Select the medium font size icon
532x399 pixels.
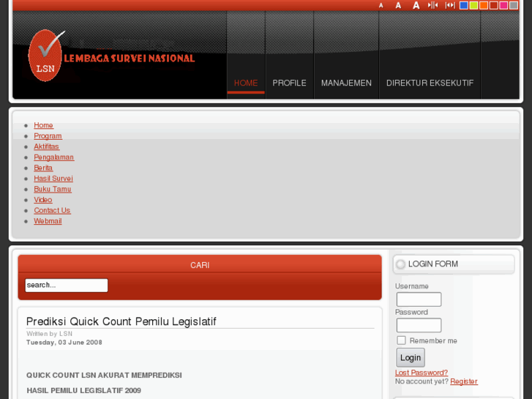(x=398, y=5)
